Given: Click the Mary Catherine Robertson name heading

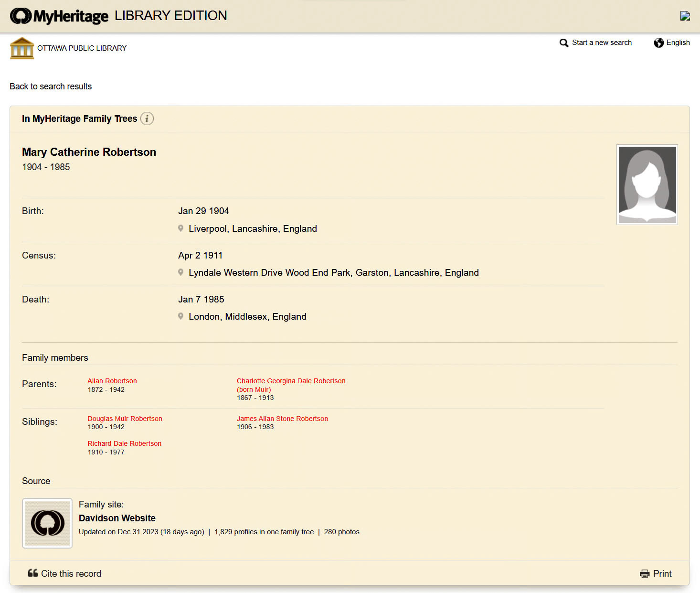Looking at the screenshot, I should [x=89, y=152].
